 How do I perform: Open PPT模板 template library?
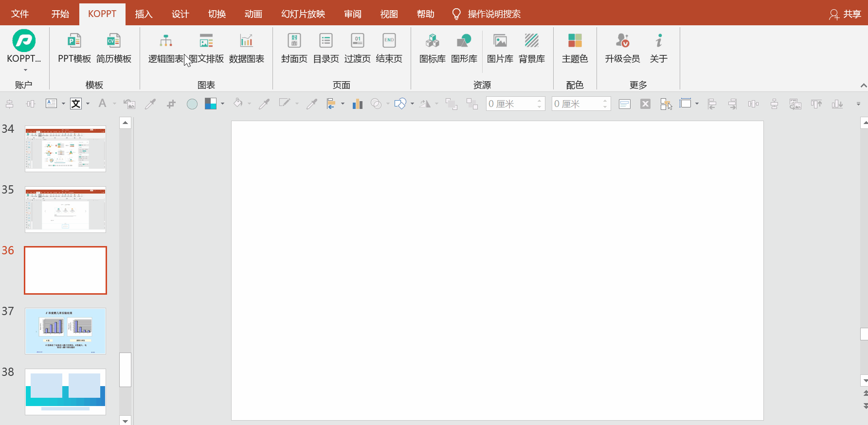click(74, 48)
